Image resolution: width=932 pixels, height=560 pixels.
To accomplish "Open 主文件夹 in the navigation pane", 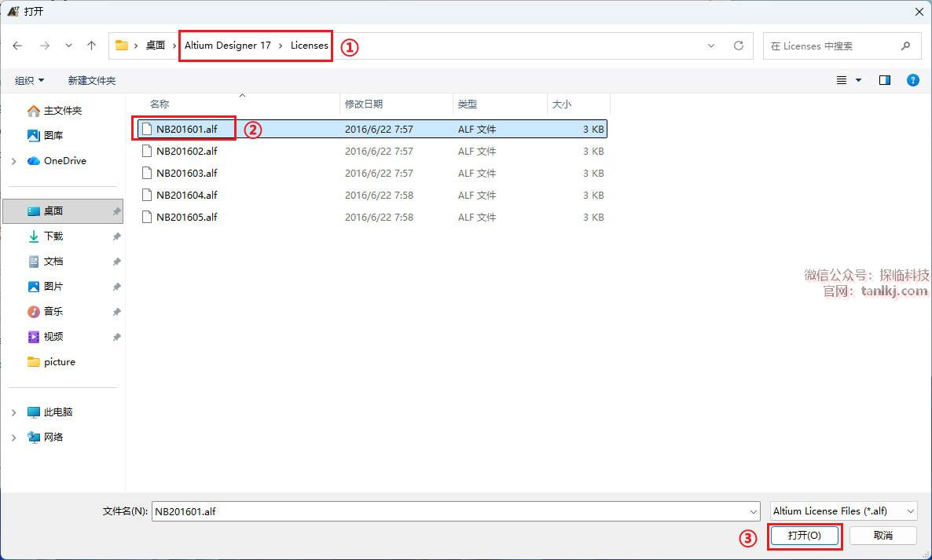I will pos(62,111).
